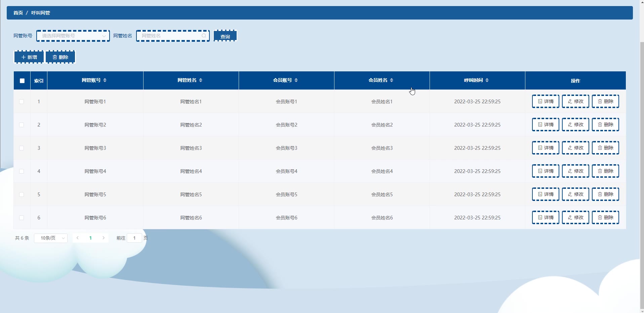Viewport: 644px width, 313px height.
Task: Check the checkbox for row 6
Action: (x=22, y=218)
